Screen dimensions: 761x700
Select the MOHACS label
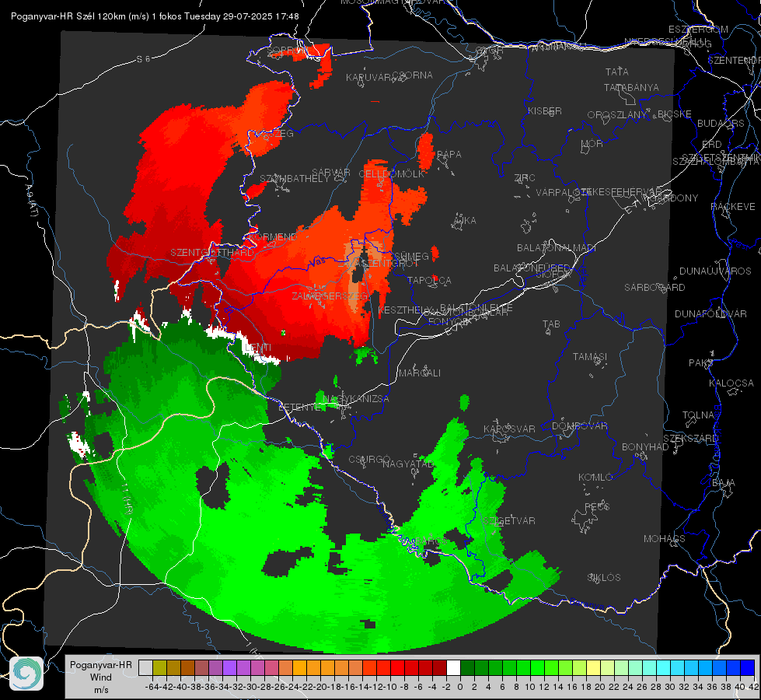[665, 539]
